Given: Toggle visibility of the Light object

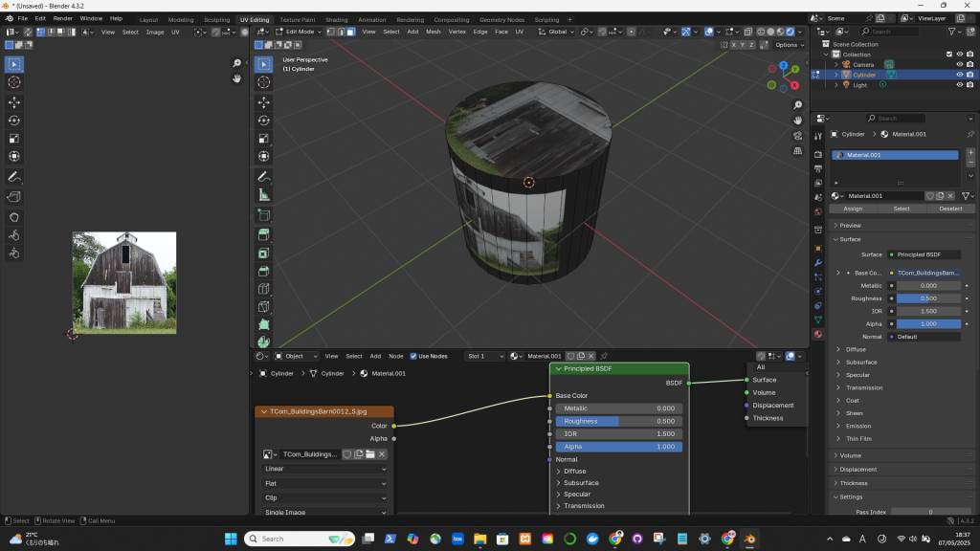Looking at the screenshot, I should 959,84.
